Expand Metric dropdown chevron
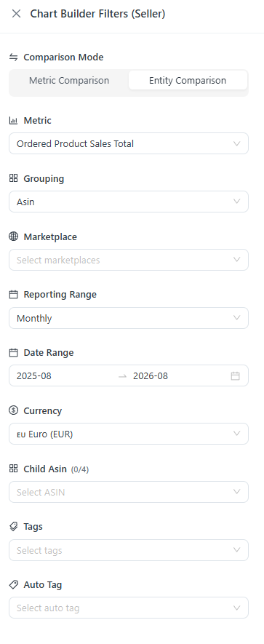Screen dimensions: 264x644 click(236, 143)
